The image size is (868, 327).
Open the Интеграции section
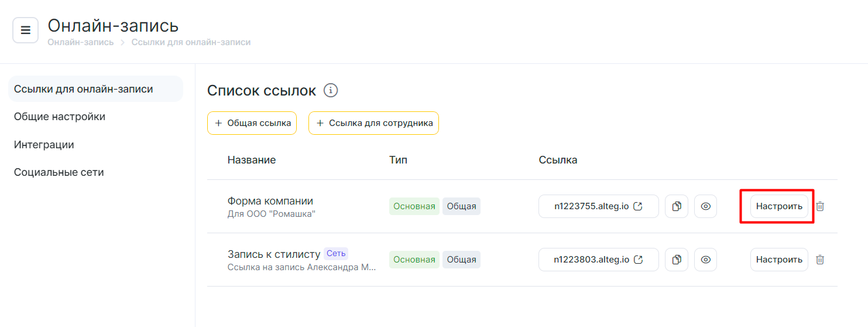pyautogui.click(x=44, y=145)
